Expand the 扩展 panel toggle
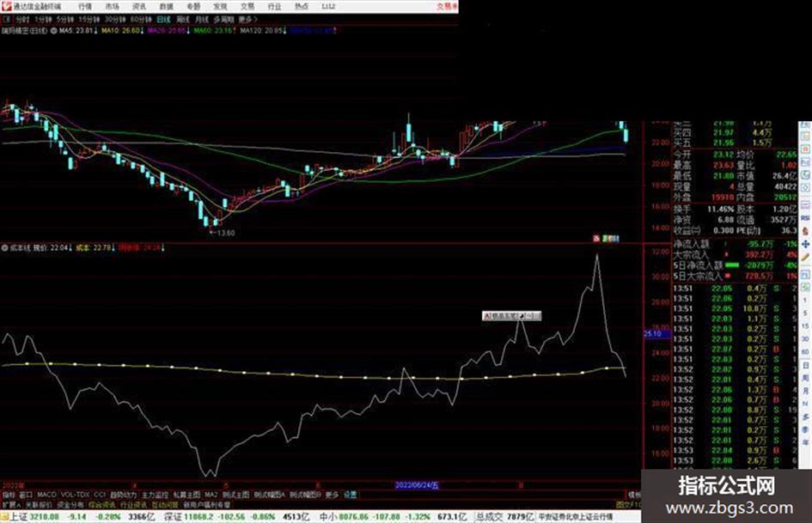The image size is (812, 523). click(x=11, y=504)
